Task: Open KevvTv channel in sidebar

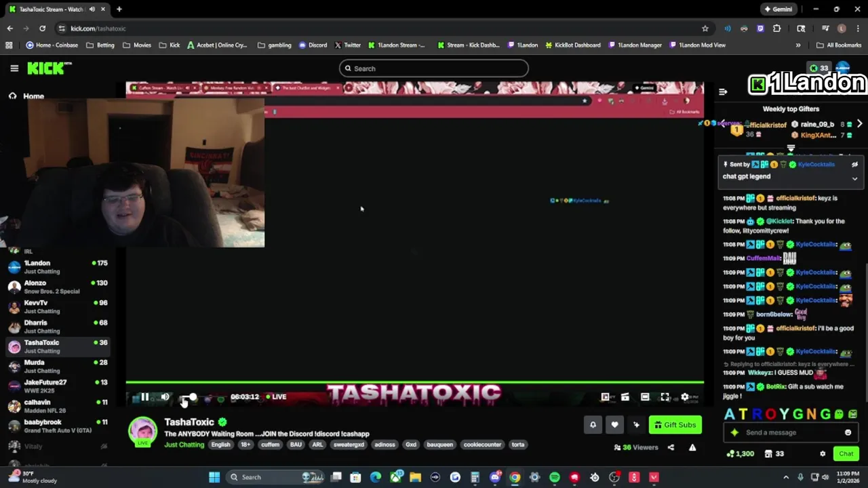Action: pos(58,306)
